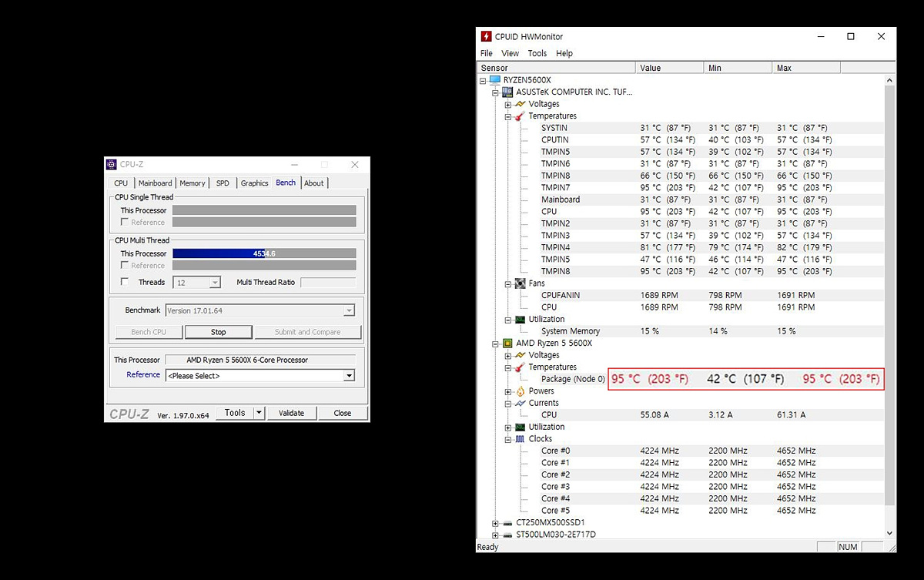Enable Multi Thread Reference checkbox in CPU-Z
The width and height of the screenshot is (924, 580).
coord(125,266)
